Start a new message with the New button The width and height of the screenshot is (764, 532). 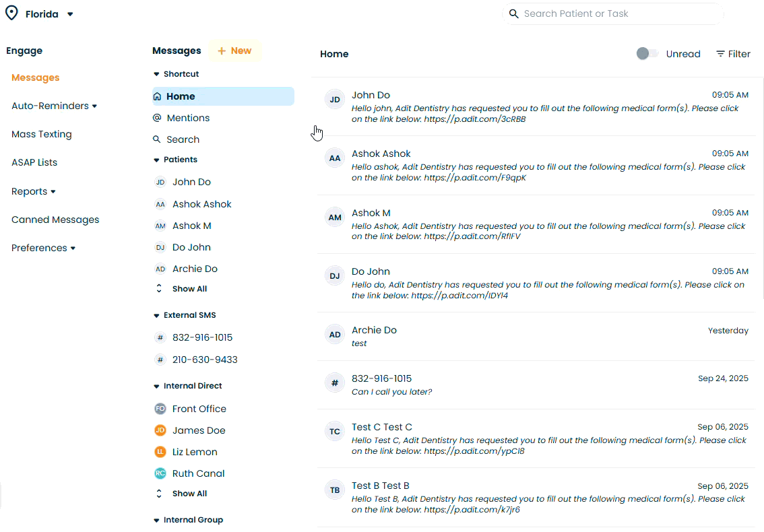pos(234,51)
